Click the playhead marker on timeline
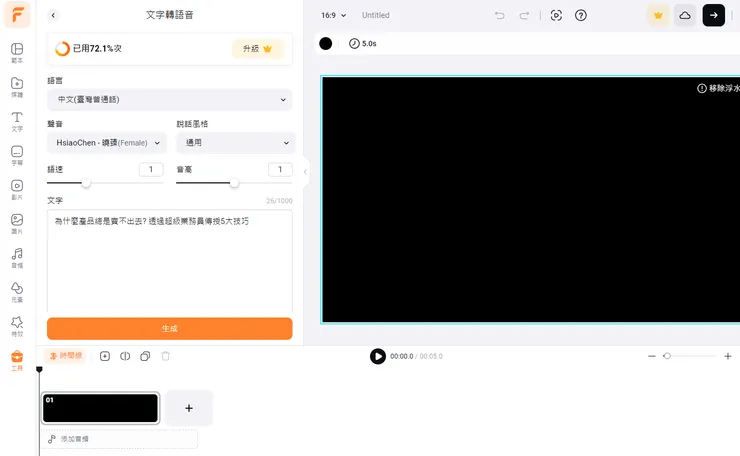Screen dimensions: 740x456 click(39, 369)
